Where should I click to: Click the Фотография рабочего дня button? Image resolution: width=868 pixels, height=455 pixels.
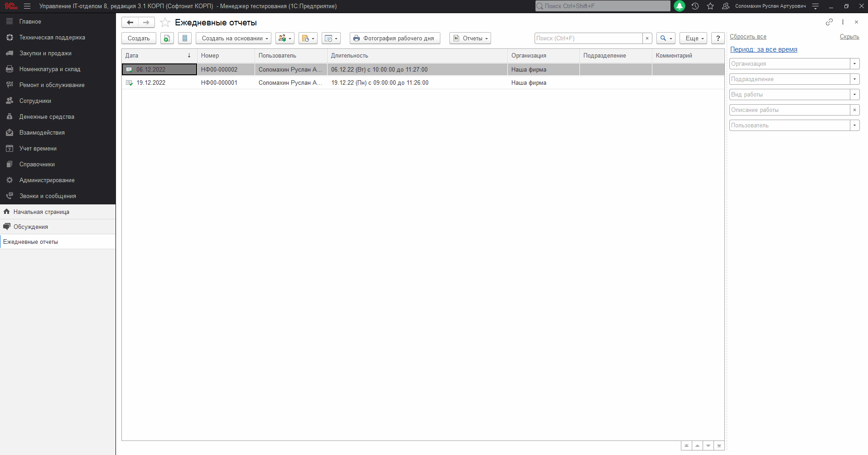395,39
